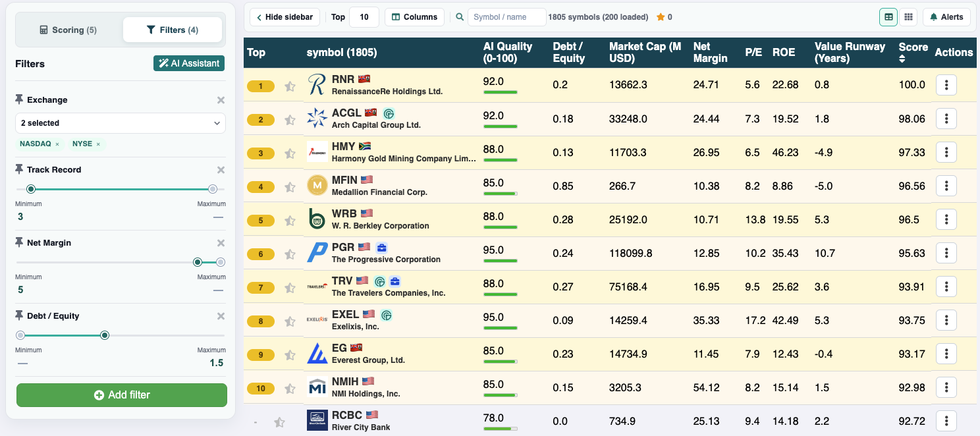Open actions menu for Progressive row
The height and width of the screenshot is (436, 980).
click(946, 253)
